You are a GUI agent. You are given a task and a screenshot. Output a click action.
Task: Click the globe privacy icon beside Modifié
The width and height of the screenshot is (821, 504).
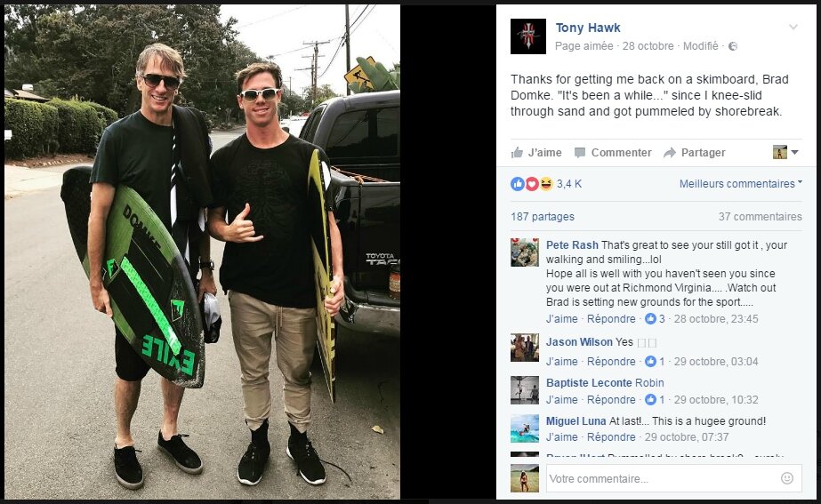(733, 46)
